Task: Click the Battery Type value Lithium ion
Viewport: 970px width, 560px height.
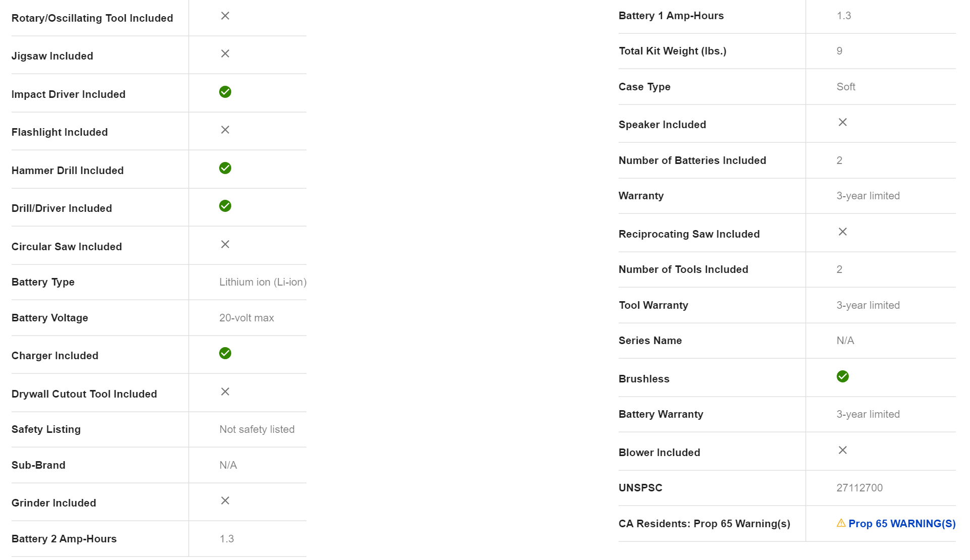Action: (x=263, y=282)
